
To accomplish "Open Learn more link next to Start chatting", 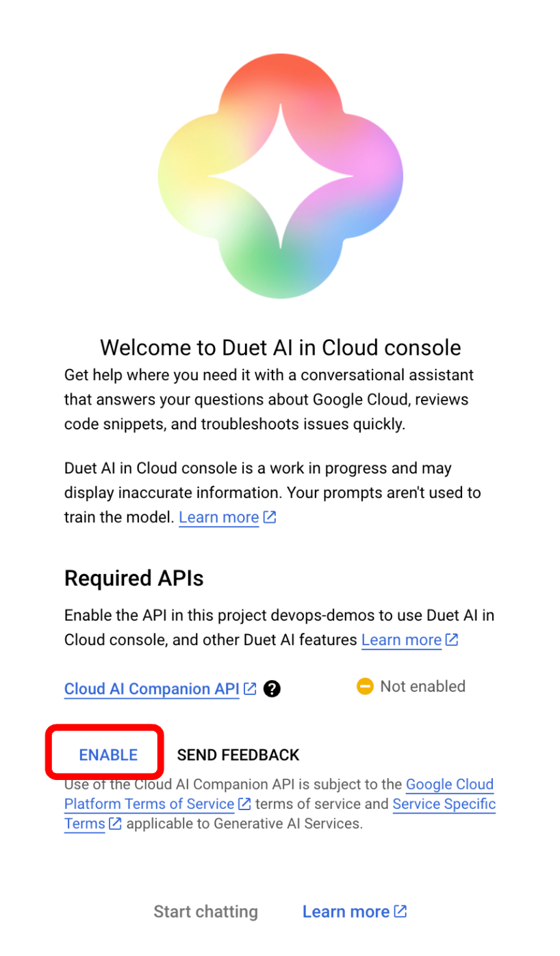I will 346,911.
